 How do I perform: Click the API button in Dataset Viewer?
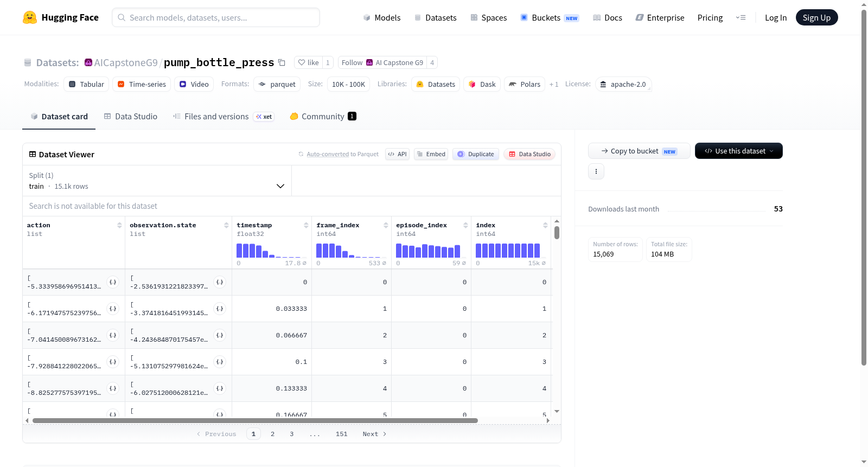point(398,154)
